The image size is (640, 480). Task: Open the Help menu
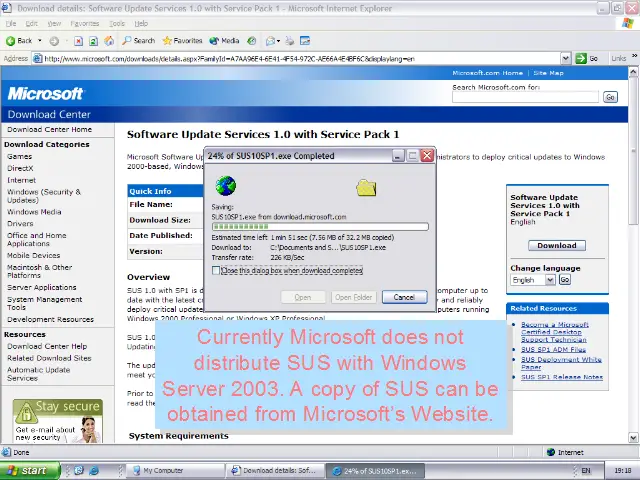click(141, 24)
